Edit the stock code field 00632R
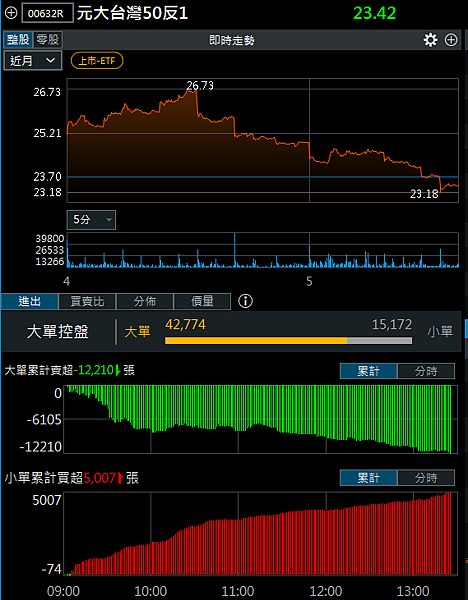 click(47, 13)
